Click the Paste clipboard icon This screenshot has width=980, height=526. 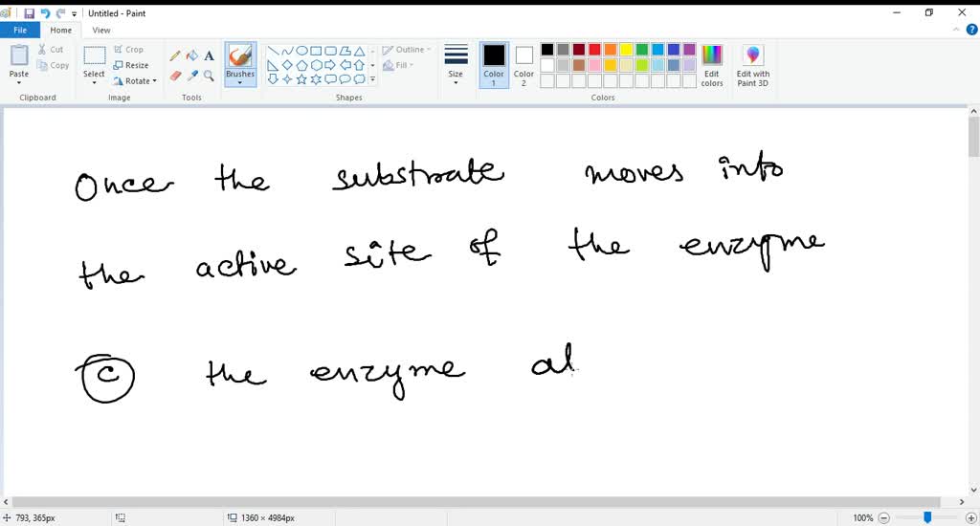[19, 55]
